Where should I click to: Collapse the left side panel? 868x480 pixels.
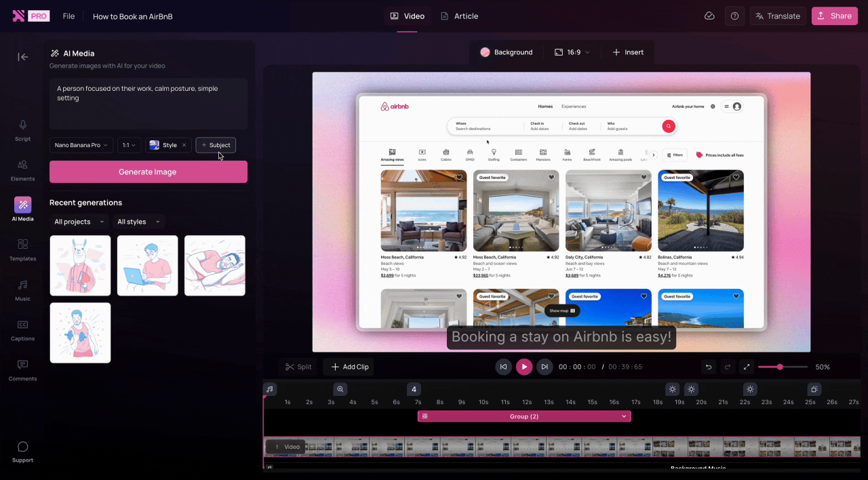tap(23, 57)
